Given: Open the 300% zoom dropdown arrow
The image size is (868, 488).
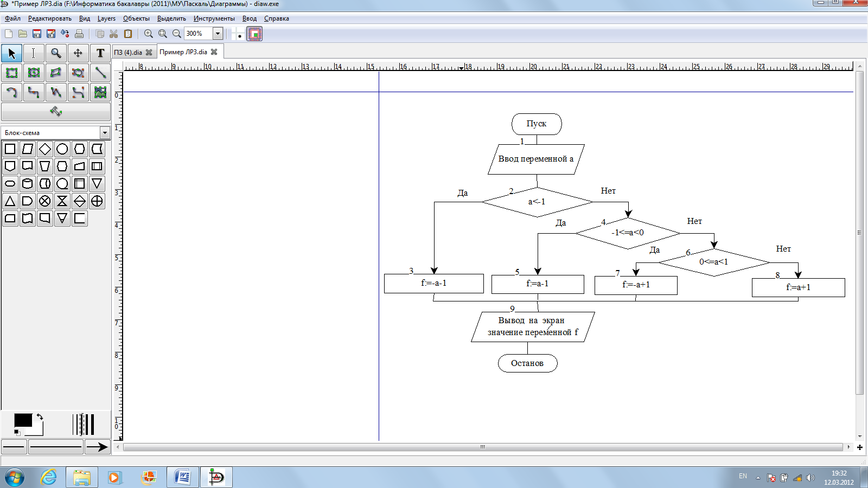Looking at the screenshot, I should 218,34.
